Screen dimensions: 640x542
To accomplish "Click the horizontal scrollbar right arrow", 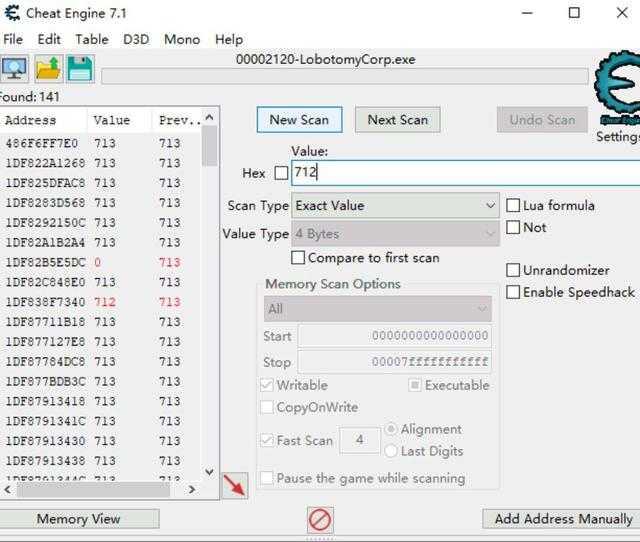I will point(192,489).
